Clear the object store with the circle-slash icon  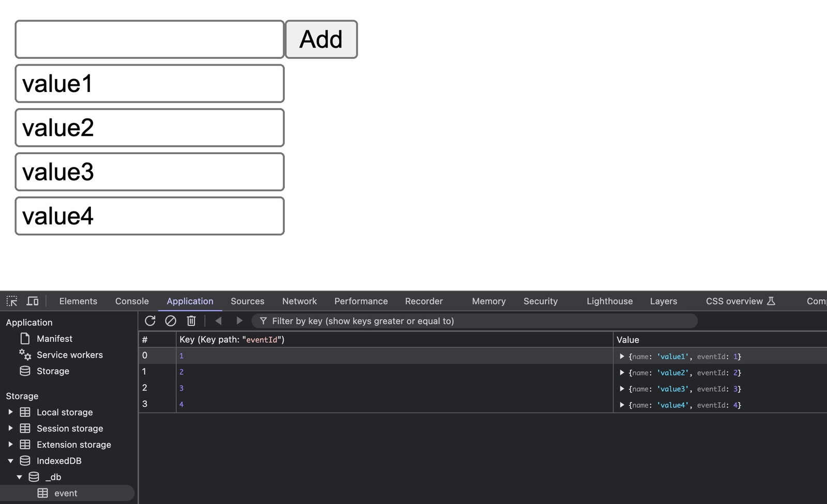pyautogui.click(x=171, y=321)
